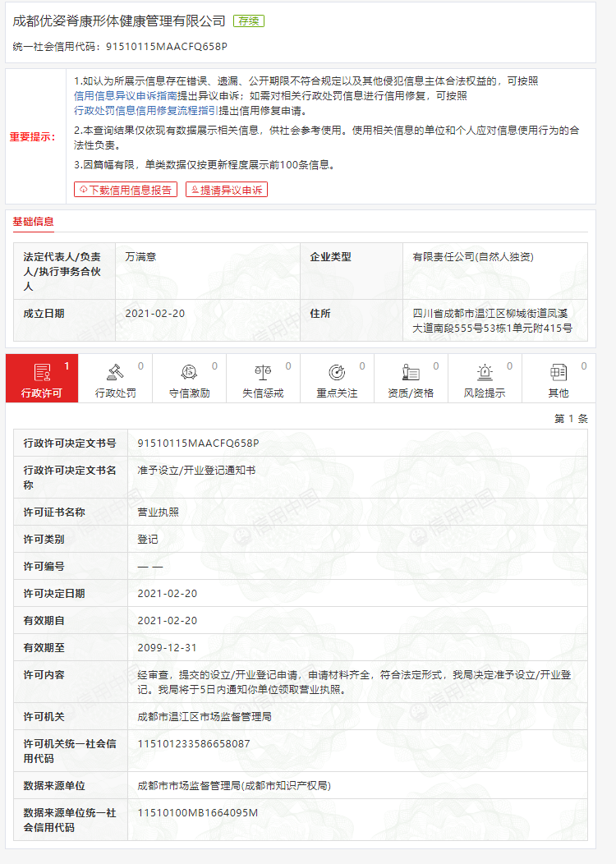Click the 风险提示 alarm icon

[x=485, y=373]
